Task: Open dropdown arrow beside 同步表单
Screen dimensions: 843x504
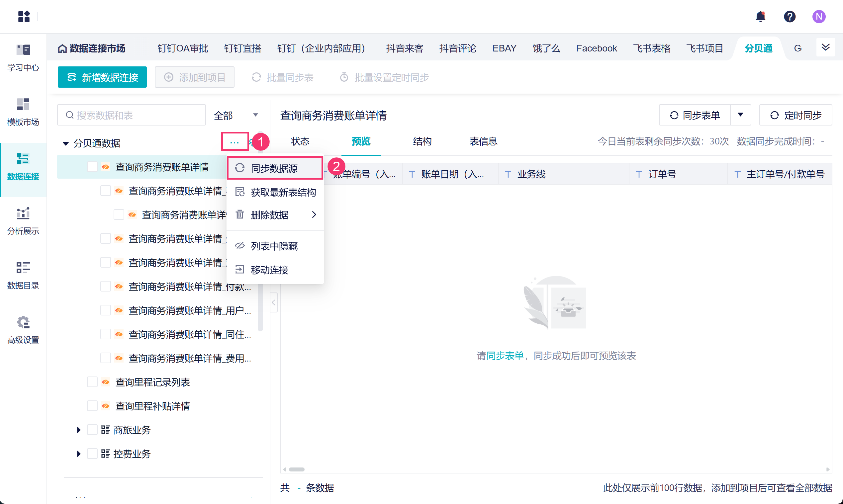Action: click(x=740, y=115)
